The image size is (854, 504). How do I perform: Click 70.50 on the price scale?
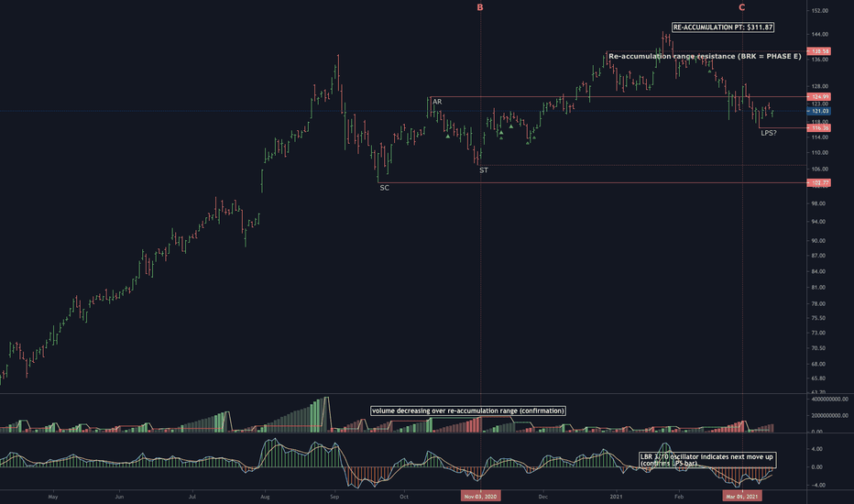pos(818,348)
